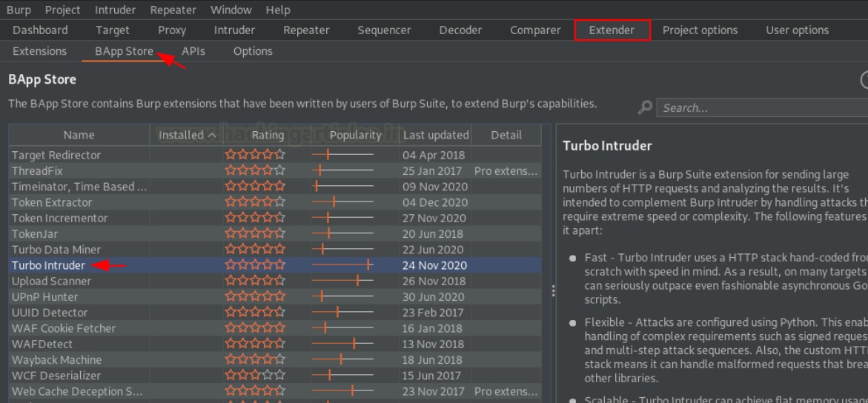Focus the BApp Store search field
The height and width of the screenshot is (403, 868).
coord(763,108)
